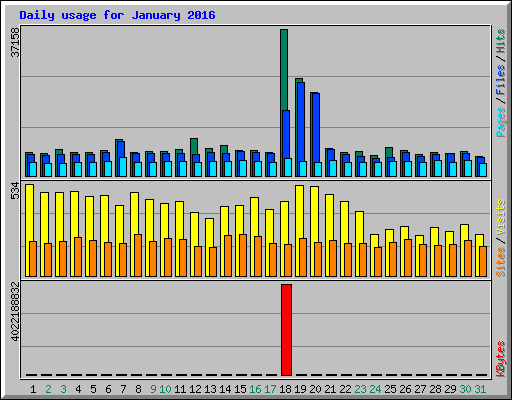512x400 pixels.
Task: Click day label 18 on the x-axis
Action: tap(285, 389)
